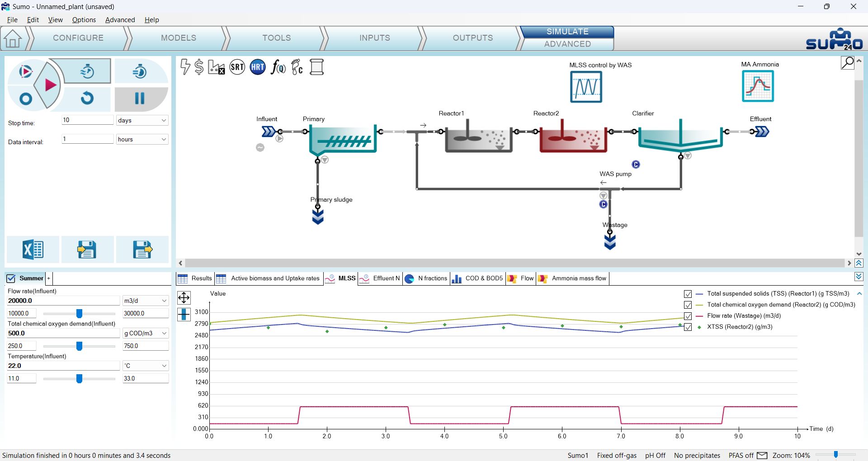
Task: Open the MA Ammonia block
Action: pos(758,86)
